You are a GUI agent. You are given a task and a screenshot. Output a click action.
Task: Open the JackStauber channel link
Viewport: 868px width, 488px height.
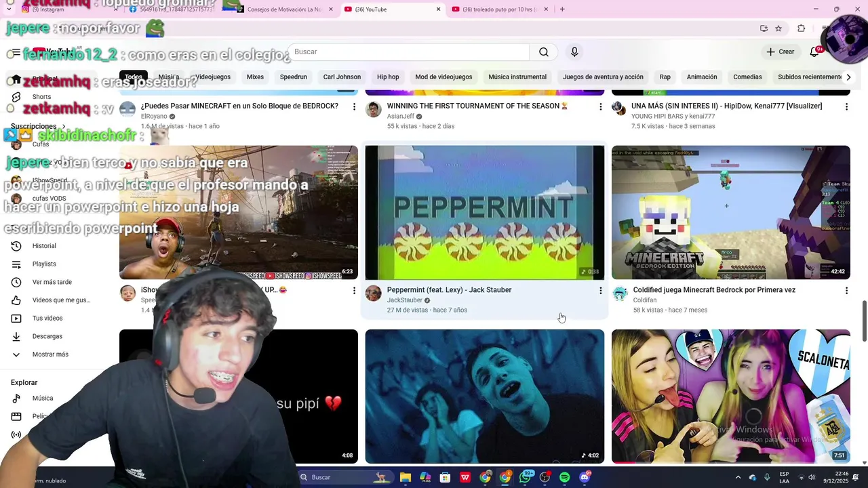click(x=405, y=300)
